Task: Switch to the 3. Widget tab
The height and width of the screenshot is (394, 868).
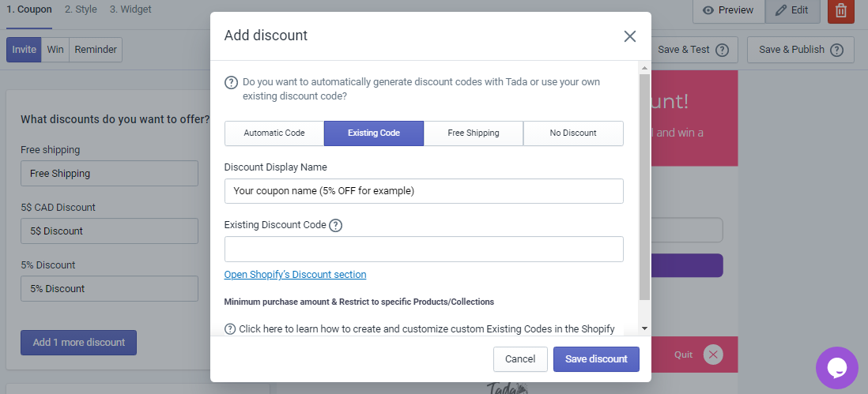Action: (130, 9)
